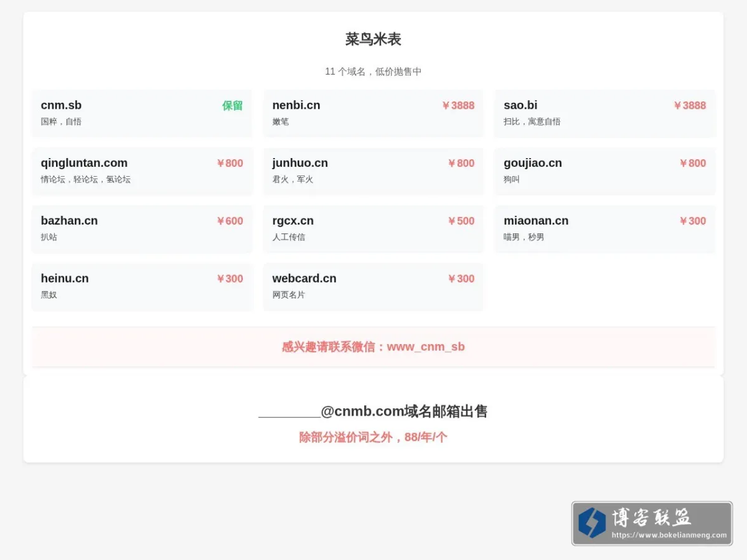The image size is (747, 560).
Task: Click the ￥800 price of qingluntan.com
Action: click(229, 164)
